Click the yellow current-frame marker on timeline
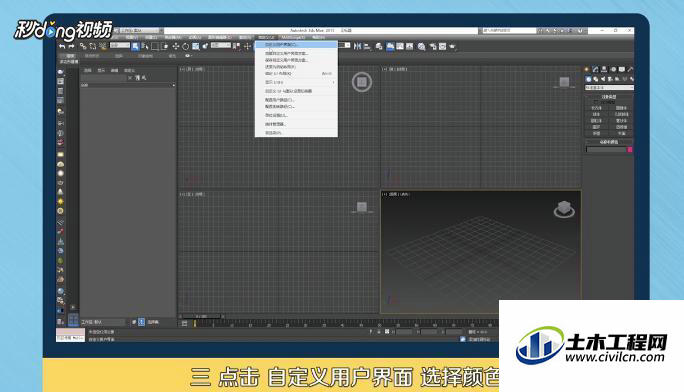 [195, 324]
